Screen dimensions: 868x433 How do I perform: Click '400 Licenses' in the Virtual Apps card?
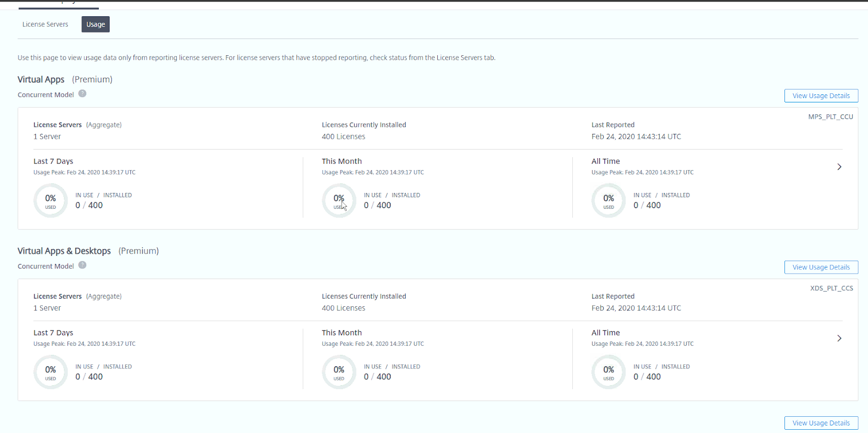343,137
